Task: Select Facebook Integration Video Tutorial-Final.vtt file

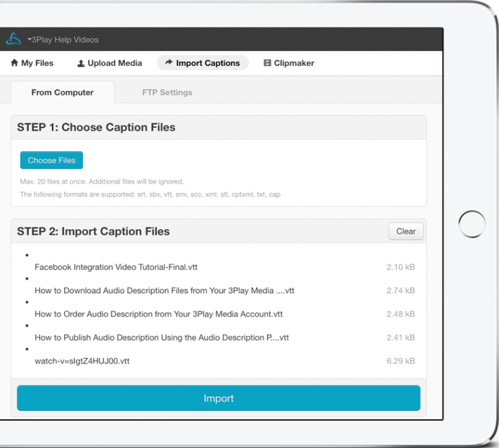Action: pos(116,267)
